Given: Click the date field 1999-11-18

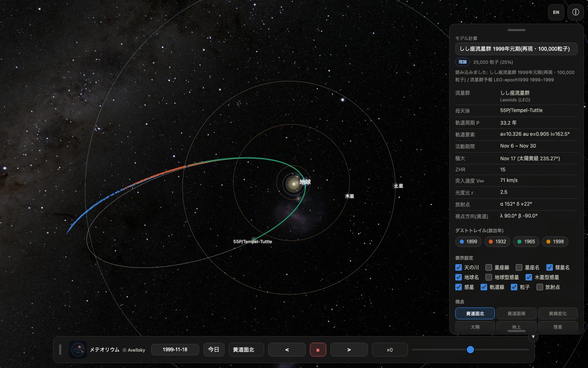Looking at the screenshot, I should (175, 350).
